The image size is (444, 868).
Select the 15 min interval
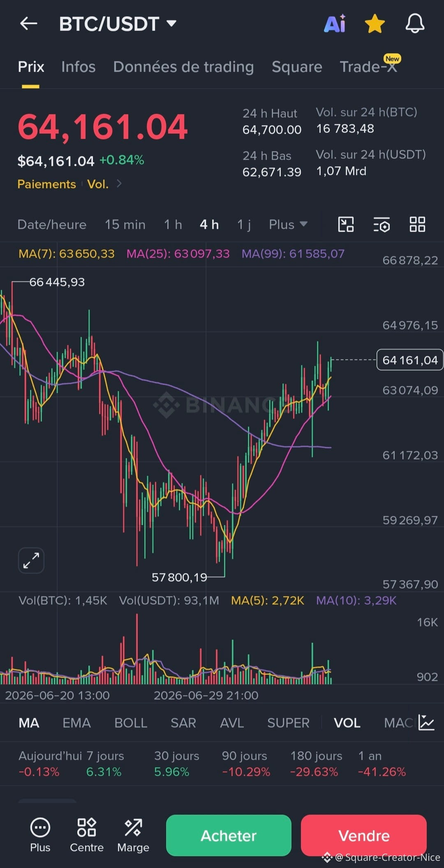(125, 225)
